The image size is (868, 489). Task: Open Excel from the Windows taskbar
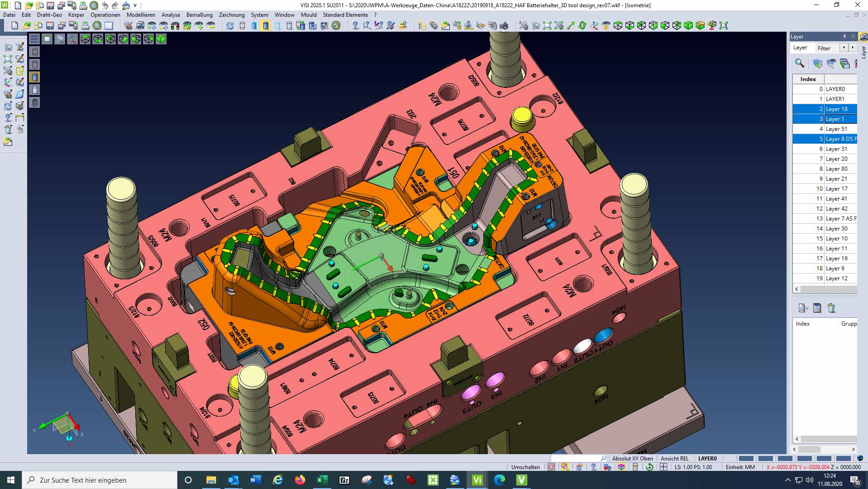click(x=322, y=480)
